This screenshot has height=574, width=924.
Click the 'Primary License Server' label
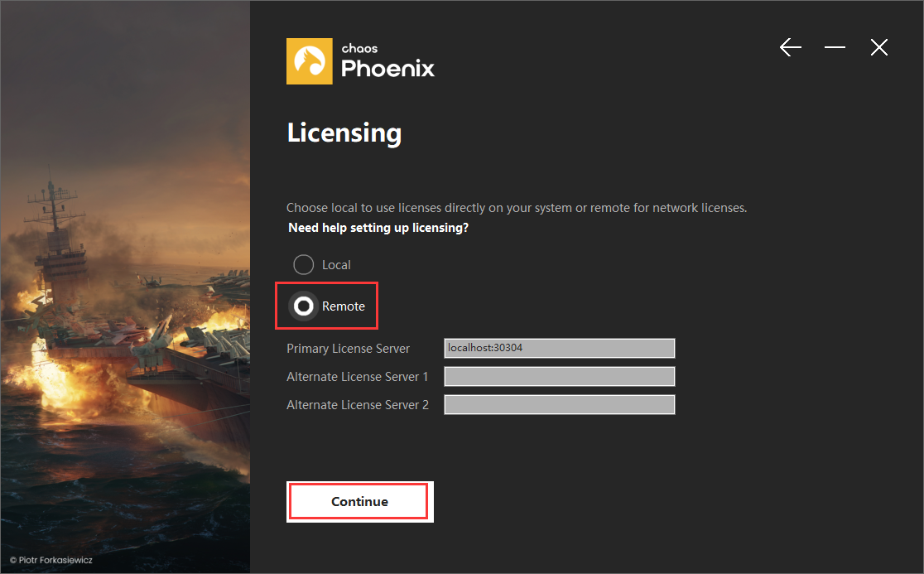(348, 348)
